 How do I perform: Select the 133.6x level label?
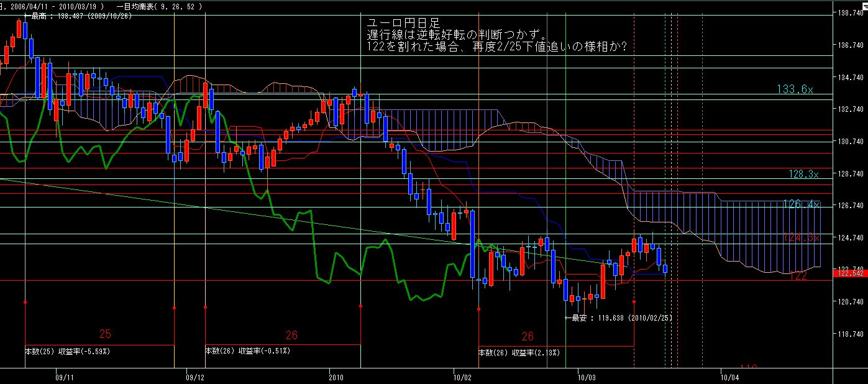[795, 89]
